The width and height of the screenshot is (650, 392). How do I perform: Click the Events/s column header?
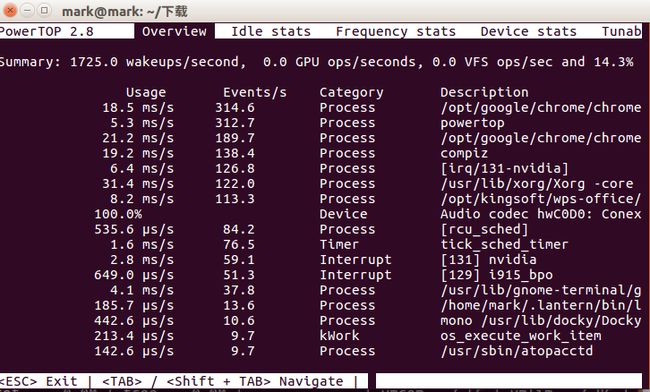coord(255,92)
